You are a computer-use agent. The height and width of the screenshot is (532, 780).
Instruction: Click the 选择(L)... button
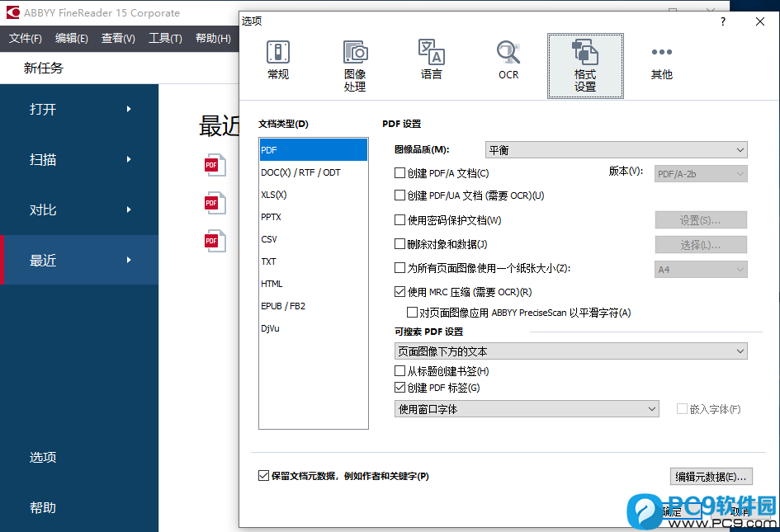click(x=701, y=245)
